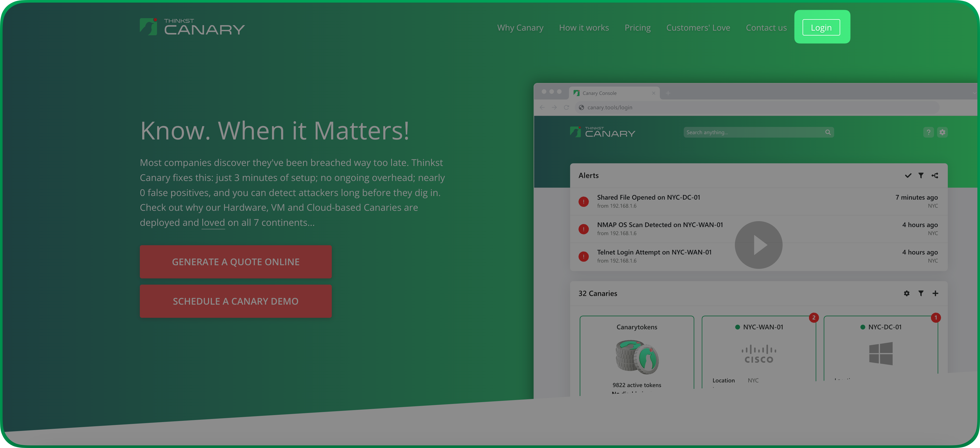Open the Shared File Opened on NYC-DC-01 alert
980x448 pixels.
pyautogui.click(x=758, y=201)
